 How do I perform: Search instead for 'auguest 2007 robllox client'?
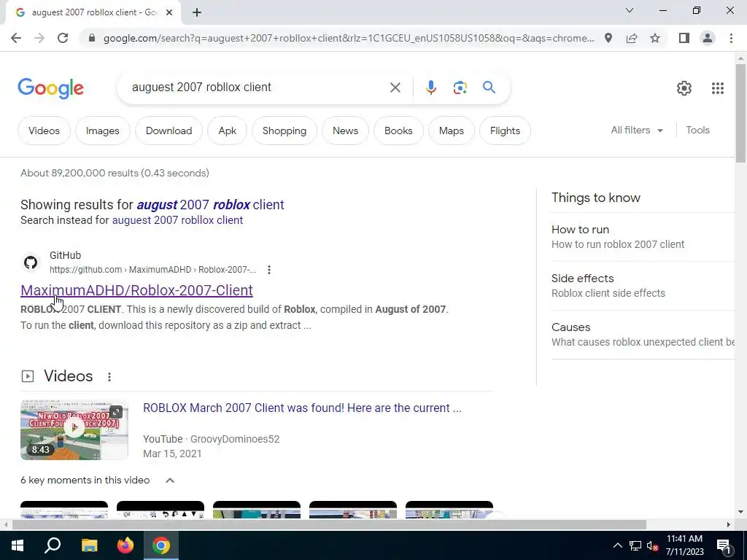pyautogui.click(x=177, y=220)
